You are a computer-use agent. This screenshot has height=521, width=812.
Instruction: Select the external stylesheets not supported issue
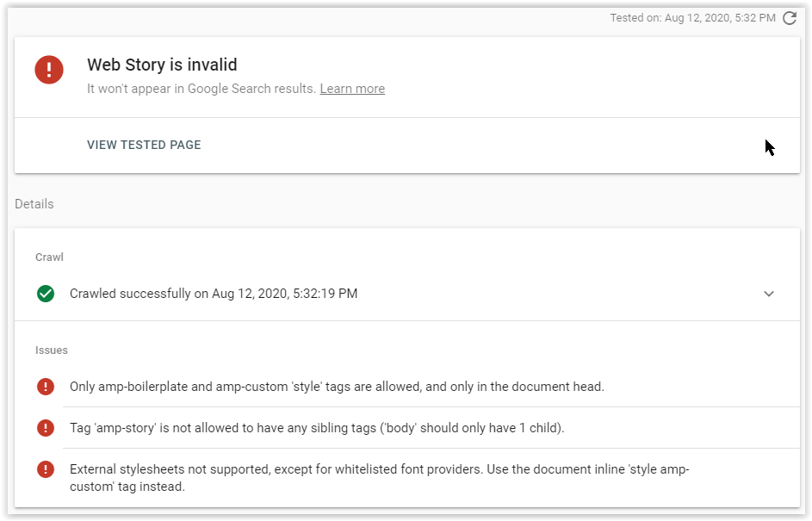point(379,477)
